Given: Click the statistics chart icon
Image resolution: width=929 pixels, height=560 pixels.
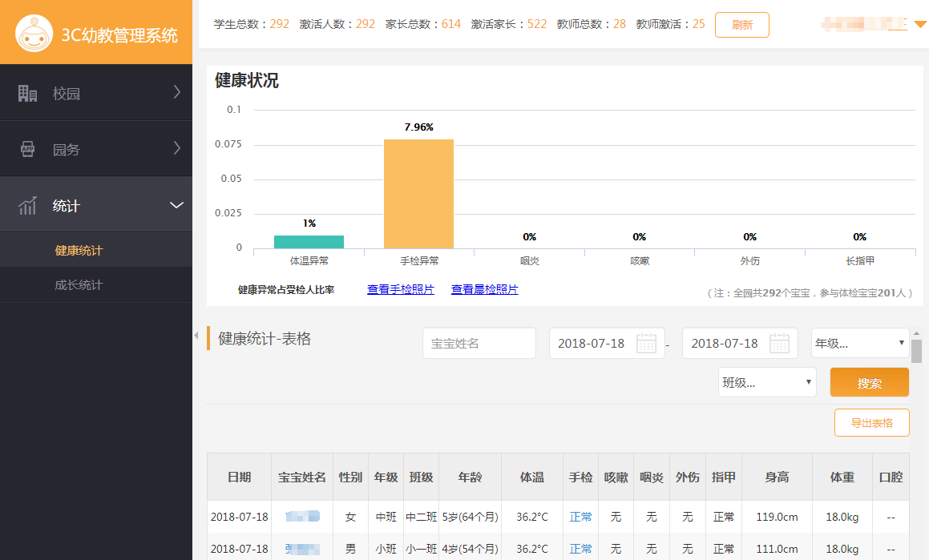Looking at the screenshot, I should pyautogui.click(x=28, y=206).
